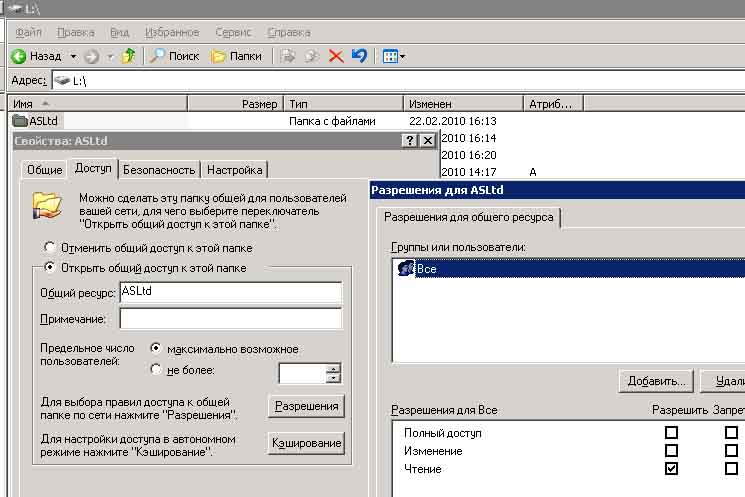Image resolution: width=745 pixels, height=497 pixels.
Task: Select the 'не более' user limit radio
Action: click(155, 370)
